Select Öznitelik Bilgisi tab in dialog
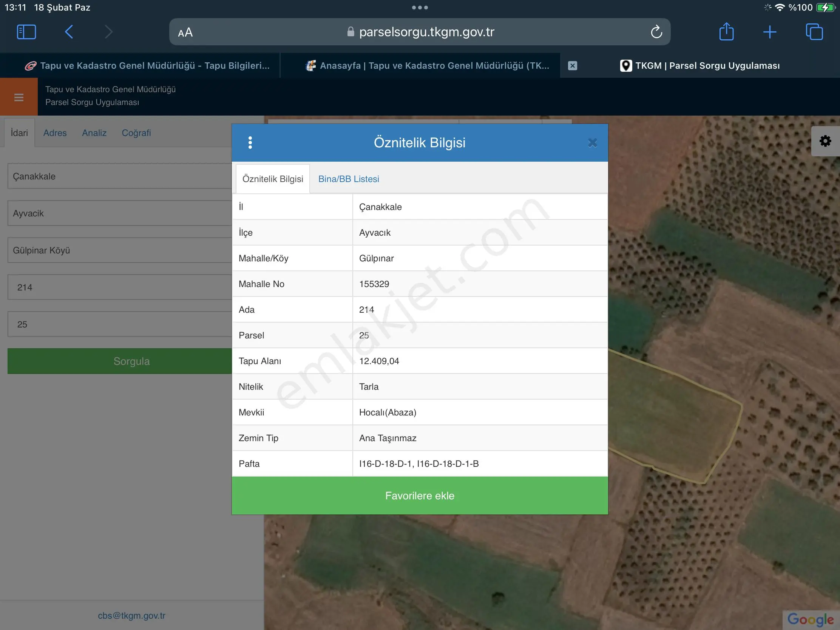Screen dimensions: 840x630 (273, 179)
